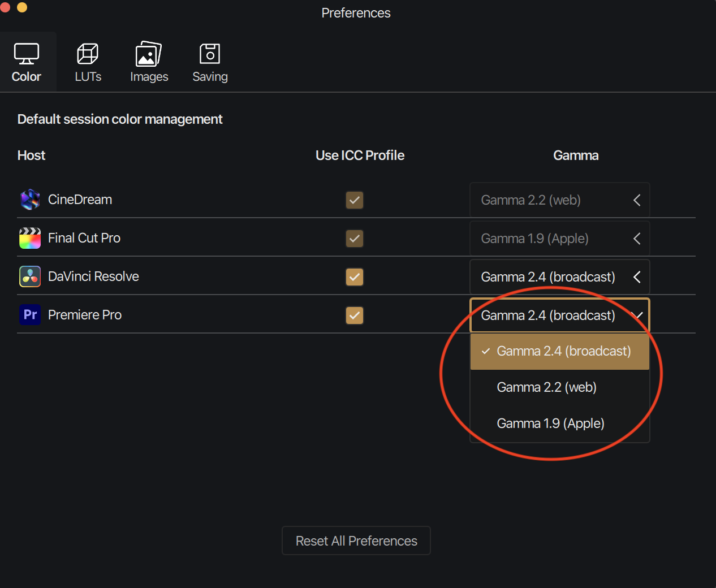Click the Final Cut Pro clapperboard icon
The height and width of the screenshot is (588, 716).
point(30,238)
